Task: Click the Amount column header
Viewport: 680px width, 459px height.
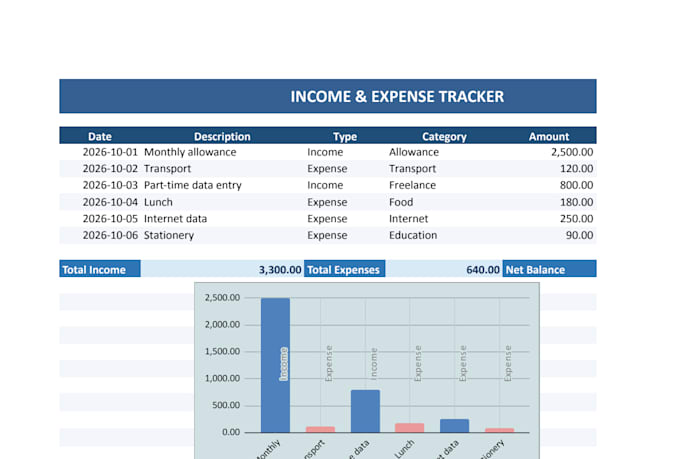Action: [x=549, y=136]
